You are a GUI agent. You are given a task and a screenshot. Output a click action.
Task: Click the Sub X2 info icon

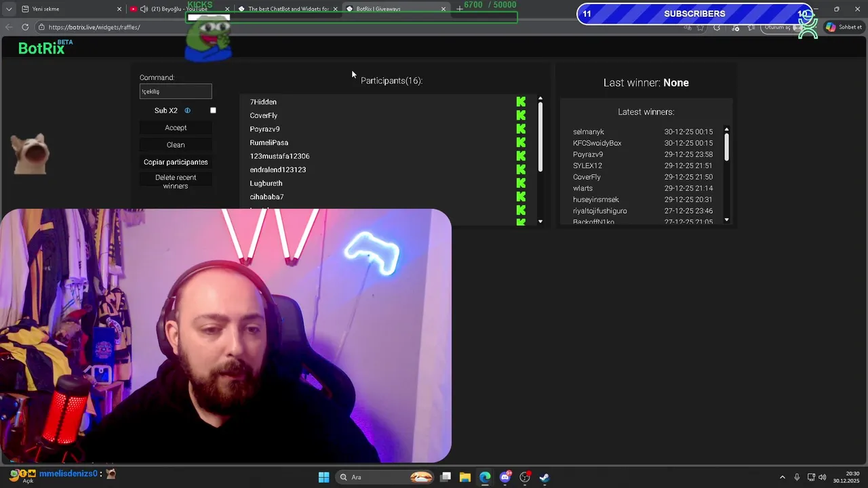click(x=187, y=110)
